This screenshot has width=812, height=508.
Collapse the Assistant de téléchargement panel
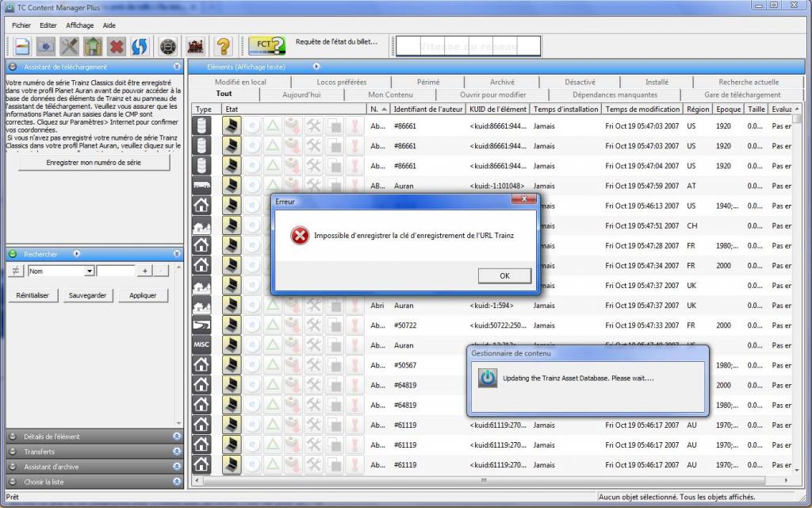point(177,67)
